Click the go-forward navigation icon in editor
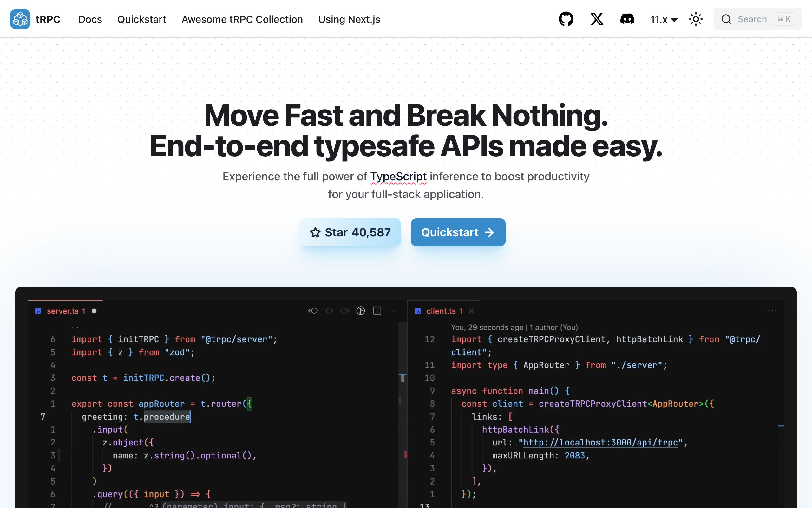 [344, 311]
